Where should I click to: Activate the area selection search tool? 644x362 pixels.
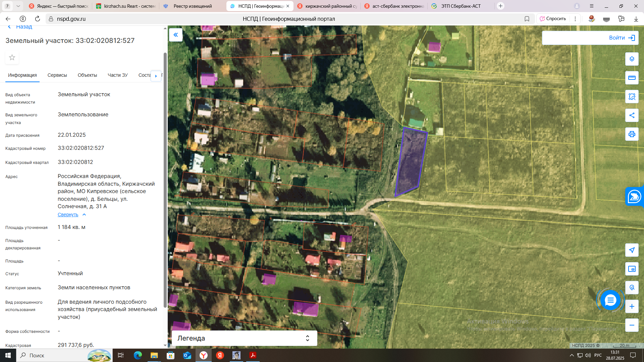point(632,97)
